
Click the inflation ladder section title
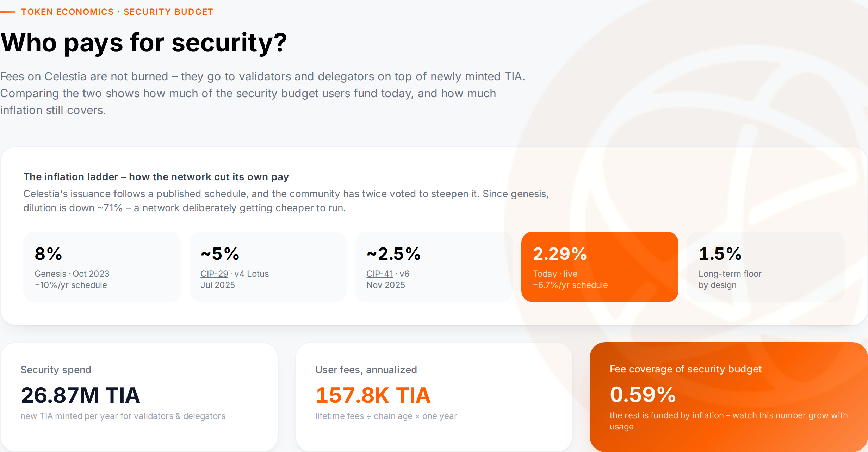coord(156,177)
